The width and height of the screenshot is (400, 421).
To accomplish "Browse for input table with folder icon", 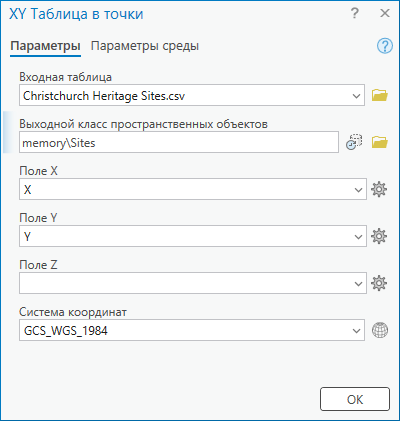I will 380,95.
